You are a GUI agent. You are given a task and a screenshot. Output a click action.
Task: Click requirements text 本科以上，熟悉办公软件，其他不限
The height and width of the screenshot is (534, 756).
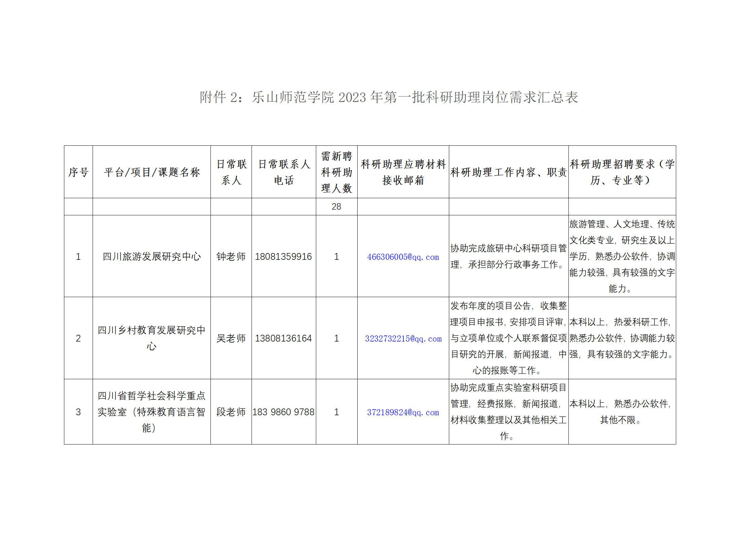622,412
